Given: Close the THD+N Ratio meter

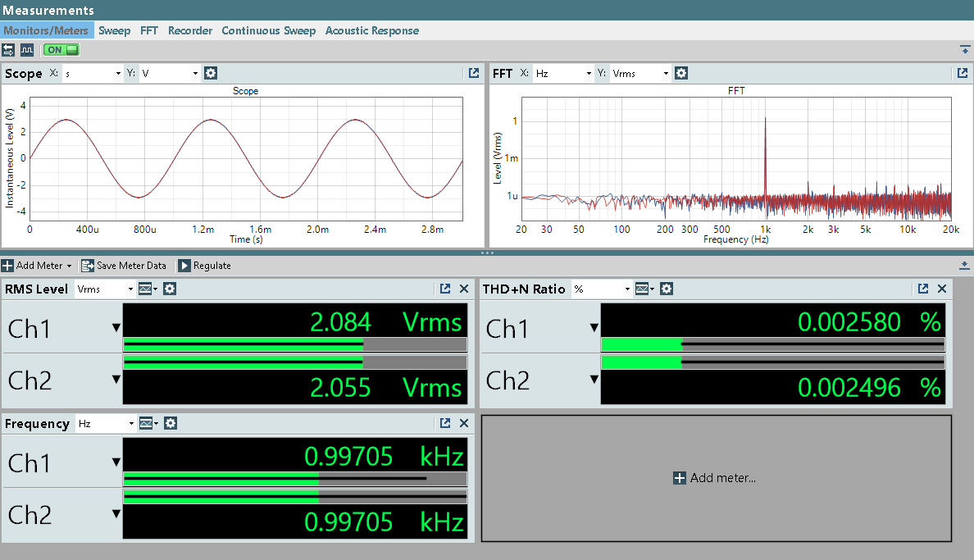Looking at the screenshot, I should click(x=942, y=289).
